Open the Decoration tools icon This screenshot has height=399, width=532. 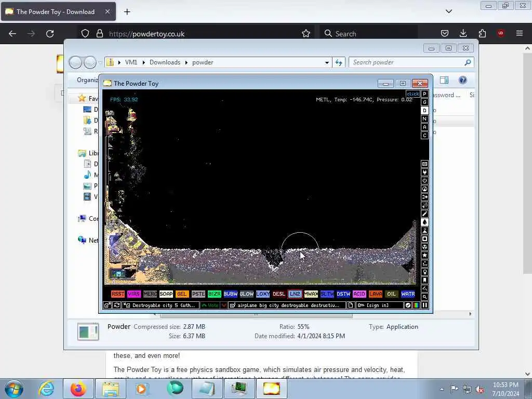click(424, 289)
